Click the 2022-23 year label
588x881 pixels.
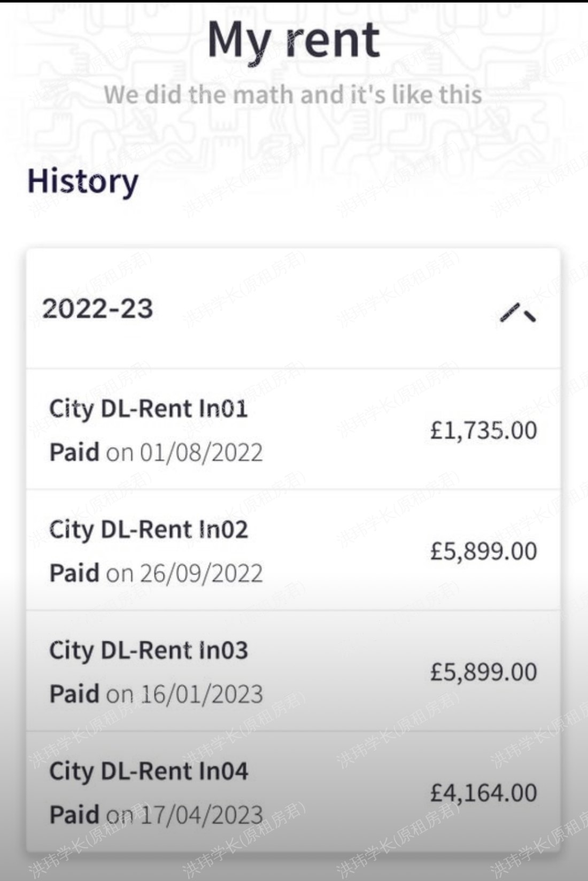tap(98, 309)
